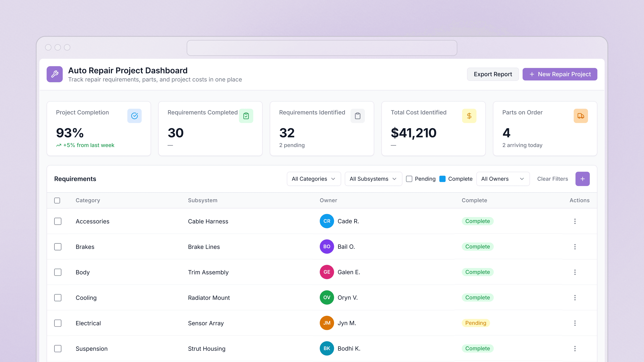Open the All Categories dropdown
Image resolution: width=644 pixels, height=362 pixels.
[314, 179]
